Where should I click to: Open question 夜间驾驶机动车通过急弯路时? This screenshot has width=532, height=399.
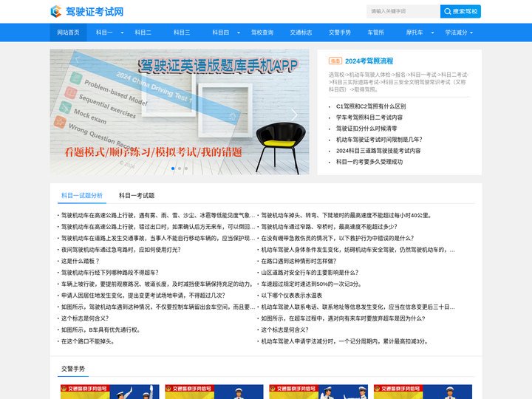tap(120, 250)
